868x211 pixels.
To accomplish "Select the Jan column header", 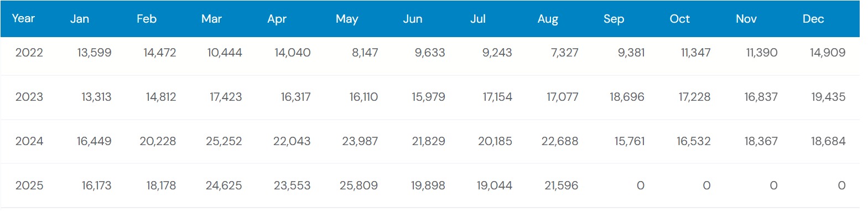I will coord(80,19).
